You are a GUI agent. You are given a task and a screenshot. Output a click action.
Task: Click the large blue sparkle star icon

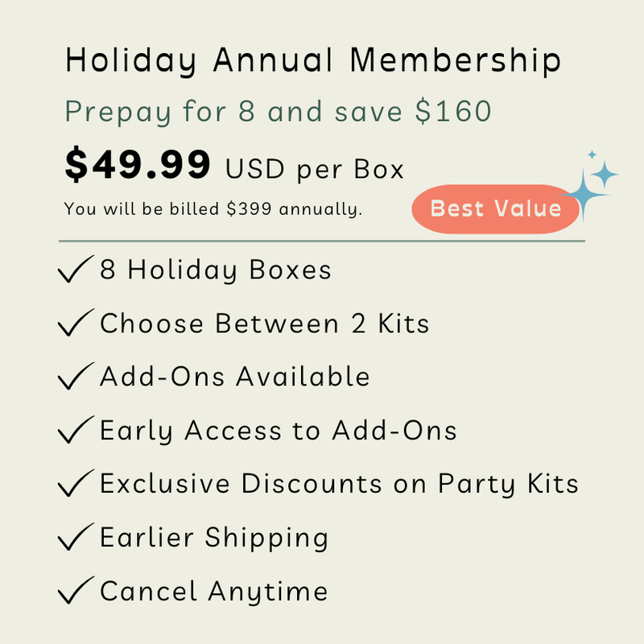pos(584,195)
